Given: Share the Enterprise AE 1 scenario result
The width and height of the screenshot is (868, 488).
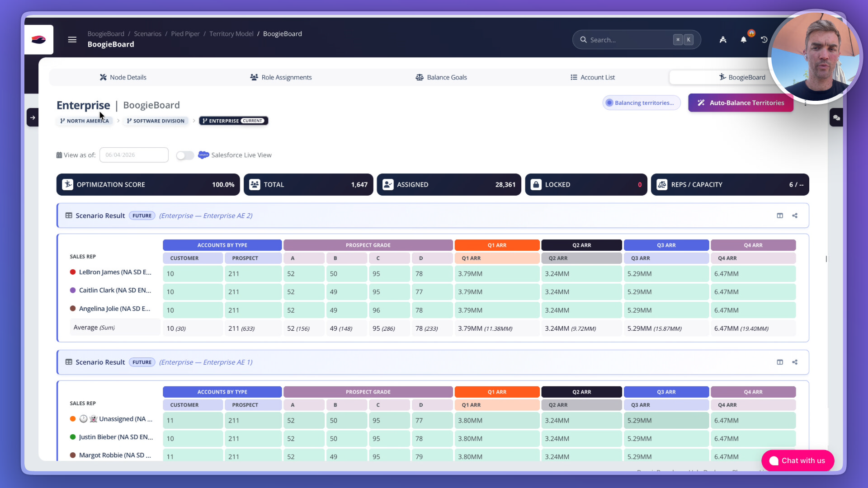Looking at the screenshot, I should (x=795, y=362).
